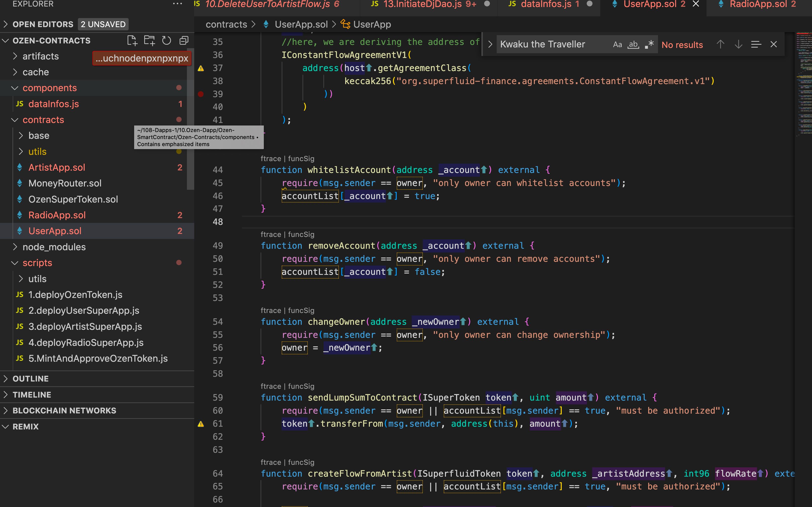Expand the contracts folder in sidebar
This screenshot has width=812, height=507.
pos(43,119)
